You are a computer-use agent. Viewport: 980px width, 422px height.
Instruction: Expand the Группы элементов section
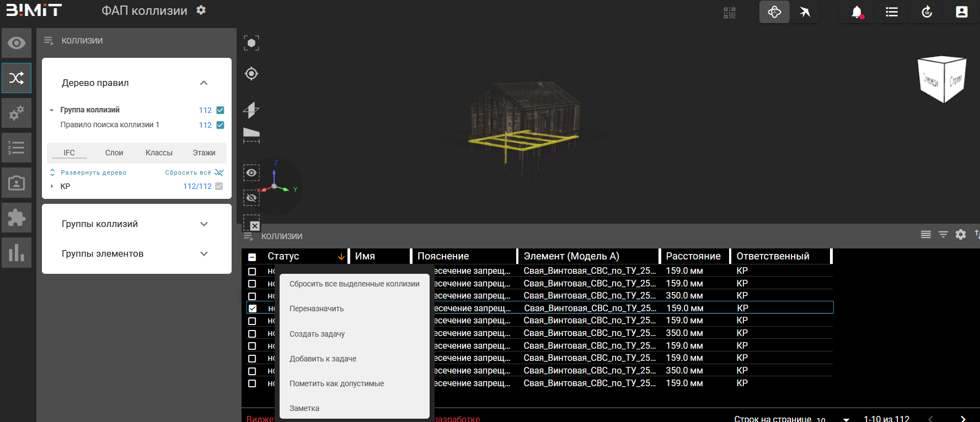tap(204, 254)
